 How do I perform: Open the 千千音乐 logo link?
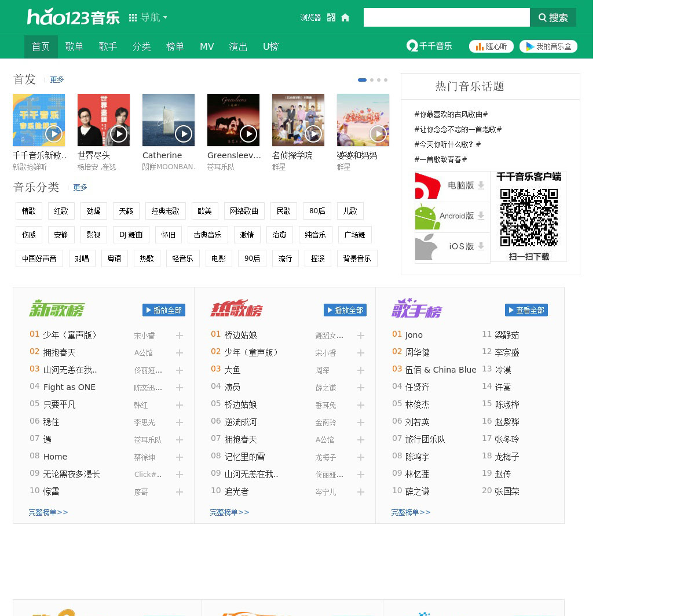pos(429,46)
